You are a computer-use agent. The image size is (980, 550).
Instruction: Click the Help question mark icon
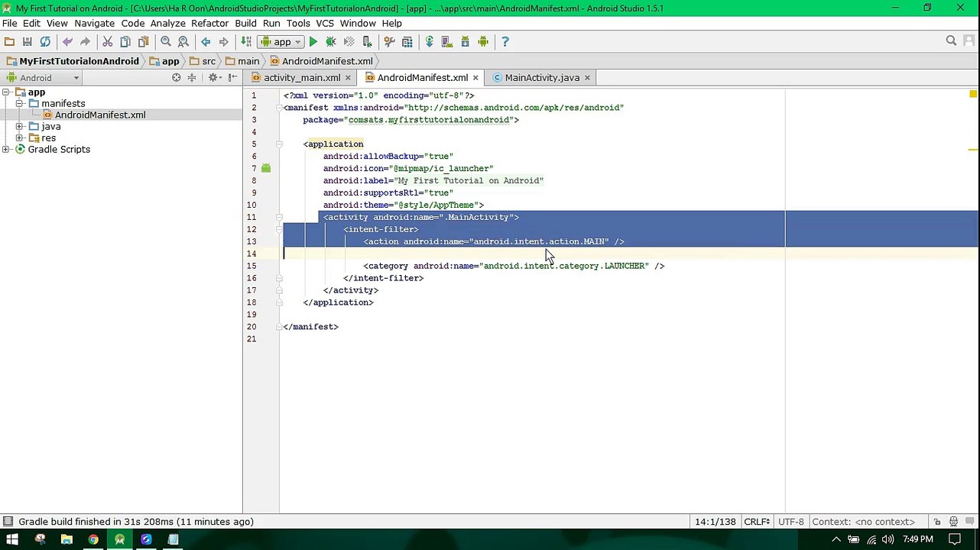tap(505, 42)
